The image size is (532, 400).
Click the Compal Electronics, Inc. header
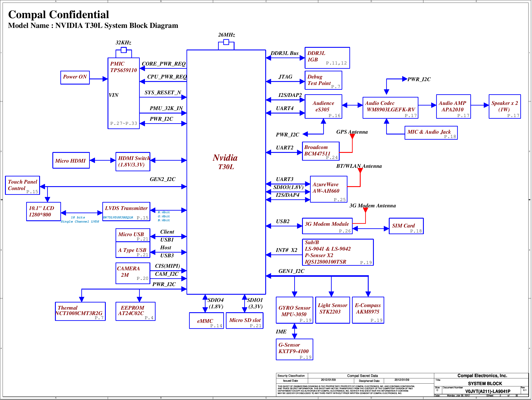tap(482, 376)
